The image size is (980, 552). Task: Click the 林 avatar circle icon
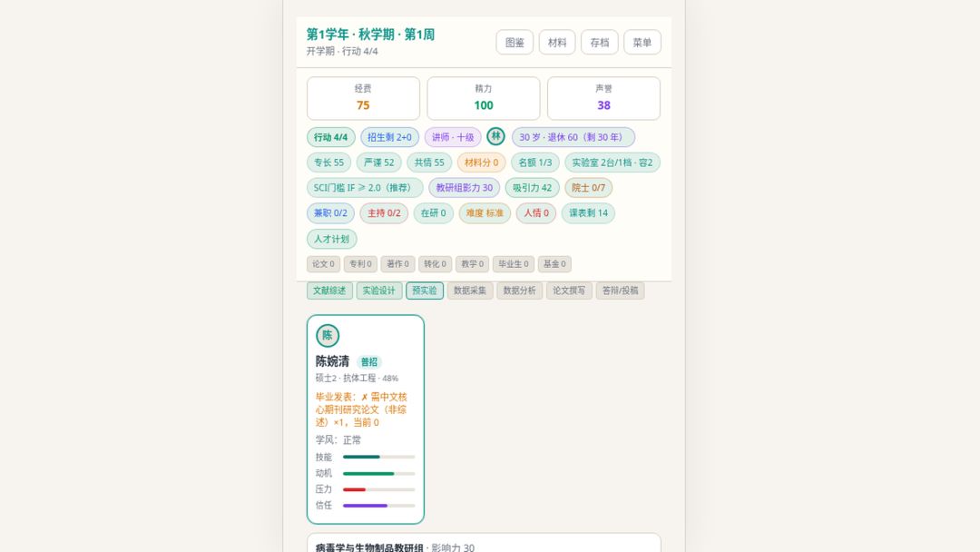pos(495,136)
